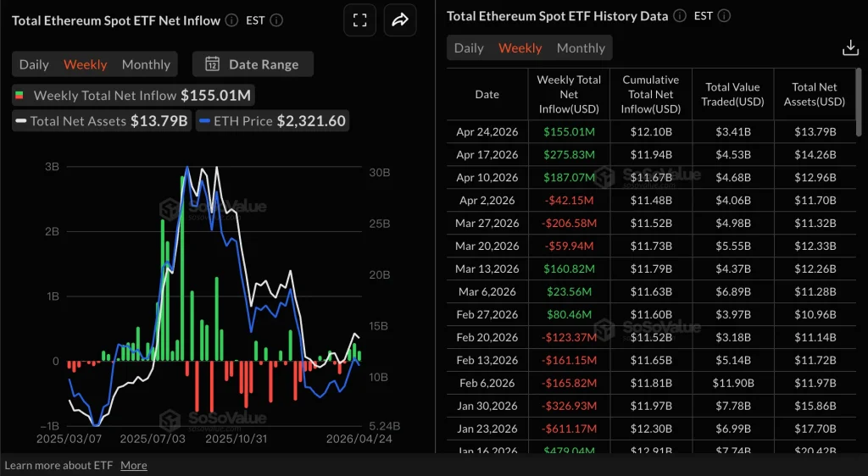868x476 pixels.
Task: Switch chart to Monthly view
Action: click(x=146, y=64)
